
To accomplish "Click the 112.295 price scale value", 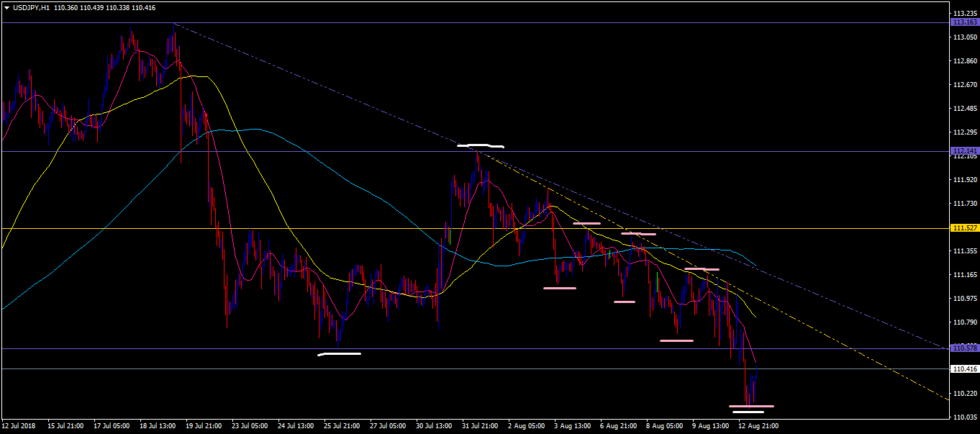I will tap(964, 132).
